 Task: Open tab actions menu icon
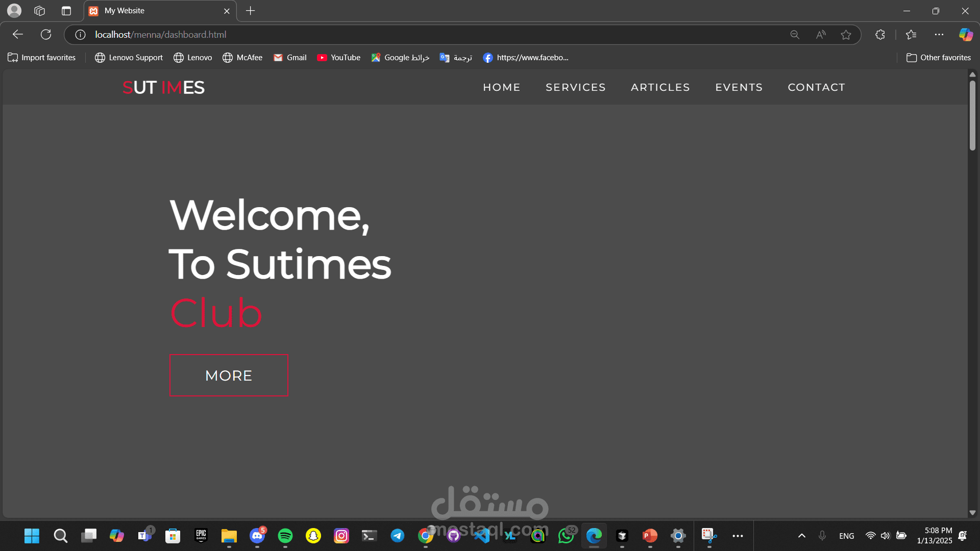click(x=66, y=11)
